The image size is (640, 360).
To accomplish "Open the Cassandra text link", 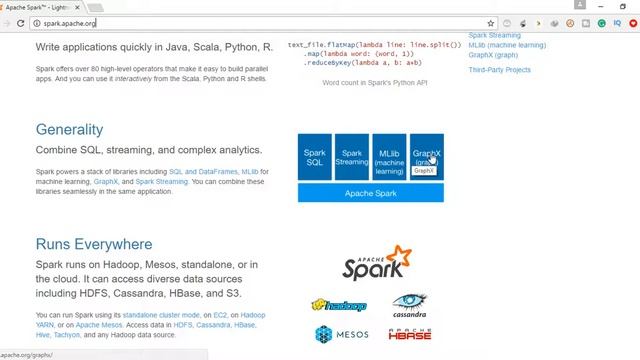I will [x=213, y=325].
